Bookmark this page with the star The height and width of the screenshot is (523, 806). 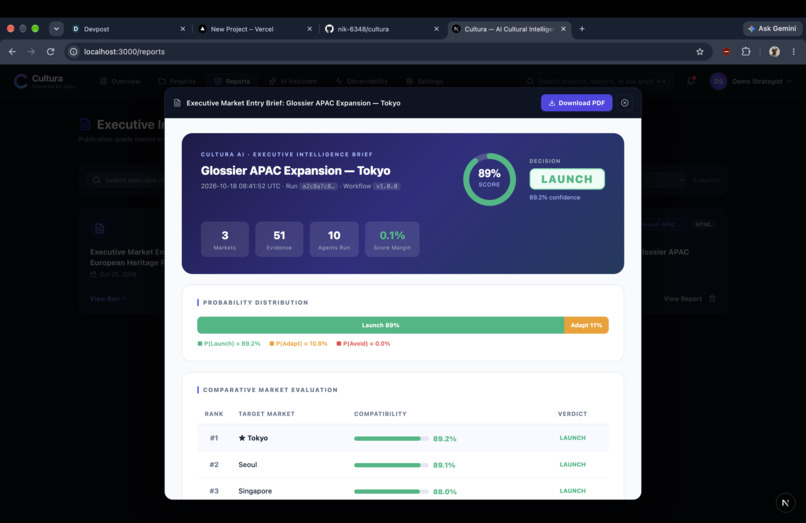click(700, 51)
